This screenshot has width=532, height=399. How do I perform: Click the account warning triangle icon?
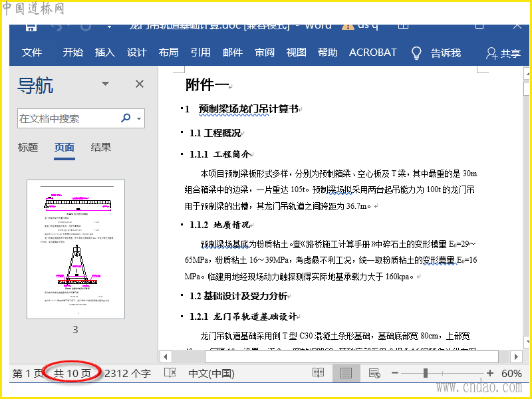pos(348,27)
